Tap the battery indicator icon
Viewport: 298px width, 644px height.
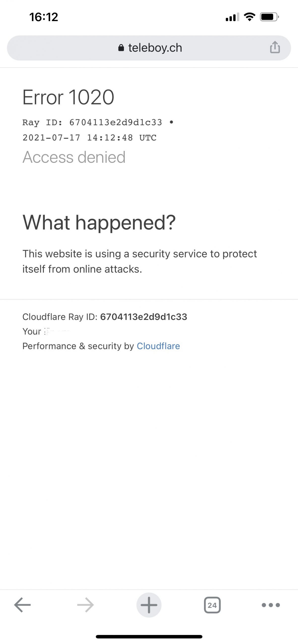[269, 17]
